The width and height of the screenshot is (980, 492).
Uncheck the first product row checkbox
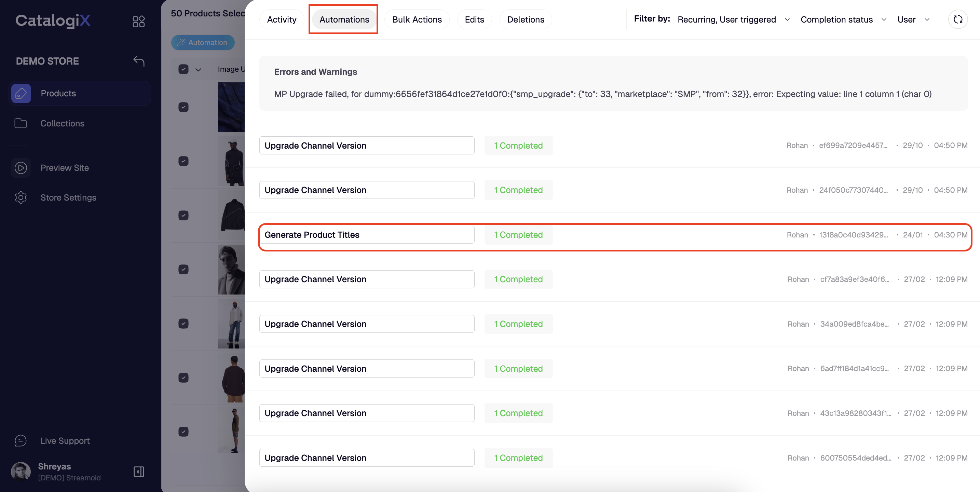coord(183,107)
